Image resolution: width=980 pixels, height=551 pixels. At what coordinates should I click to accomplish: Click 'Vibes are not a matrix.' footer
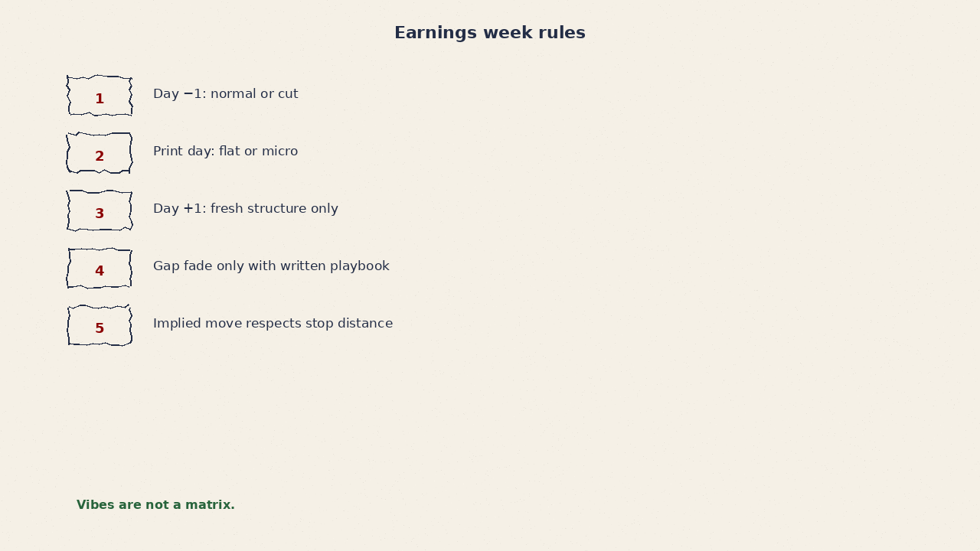(x=155, y=505)
